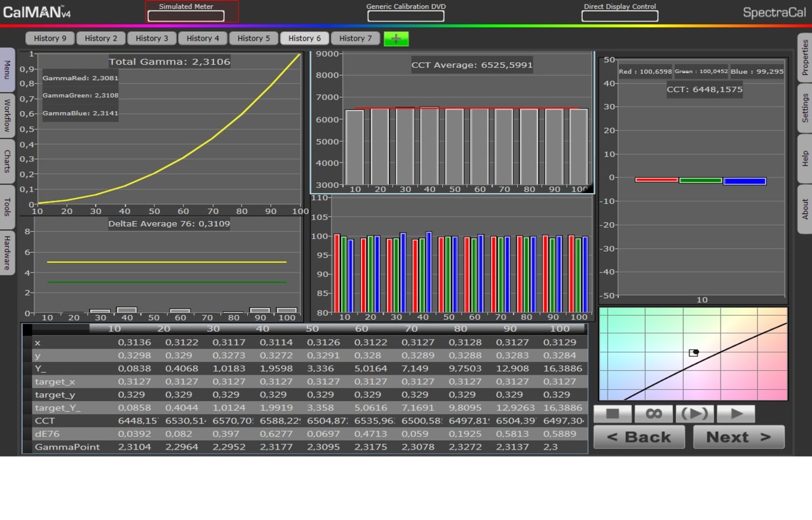Viewport: 812px width, 520px height.
Task: Select the target_x row header
Action: point(55,381)
